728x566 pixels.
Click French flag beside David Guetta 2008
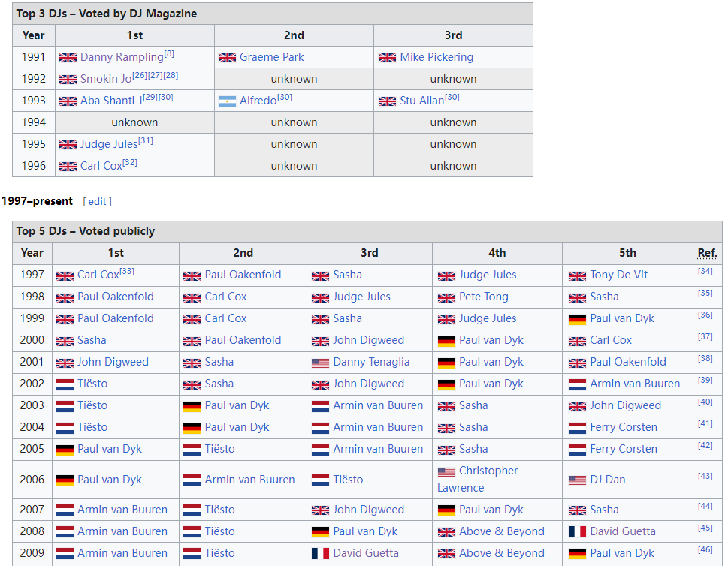point(577,532)
